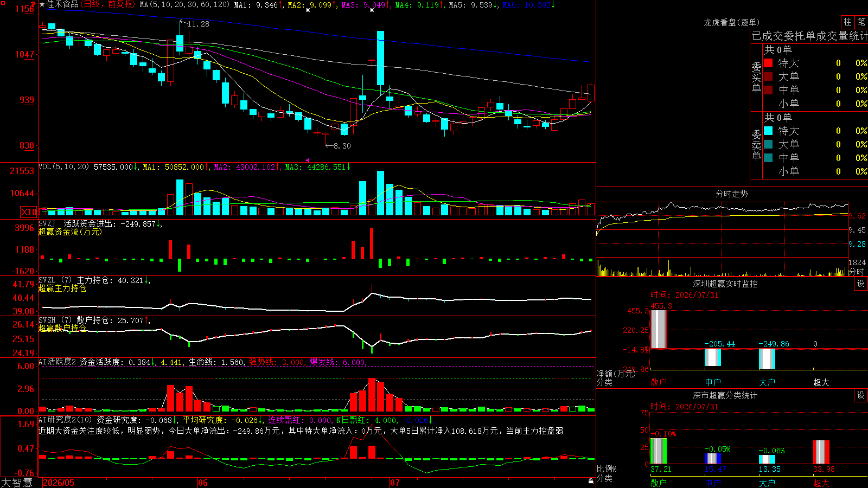Image resolution: width=868 pixels, height=488 pixels.
Task: Click the 06 month marker on the time axis
Action: (203, 483)
